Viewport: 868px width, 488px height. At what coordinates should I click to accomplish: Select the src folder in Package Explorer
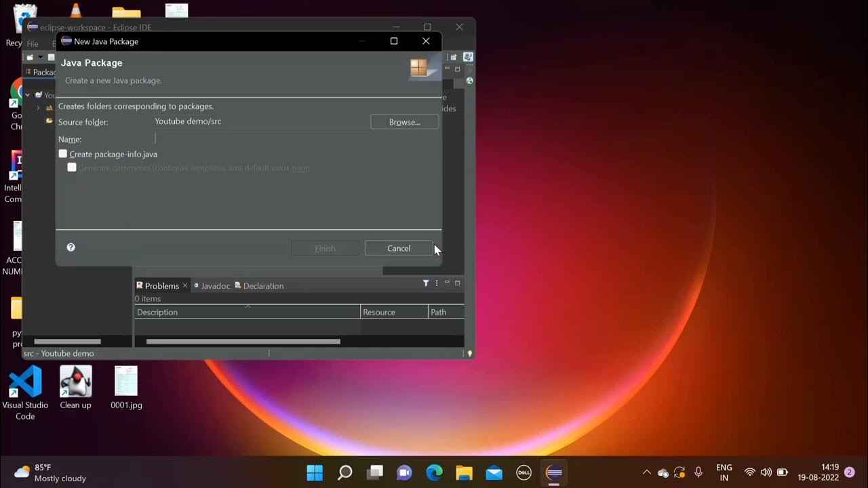pos(50,121)
